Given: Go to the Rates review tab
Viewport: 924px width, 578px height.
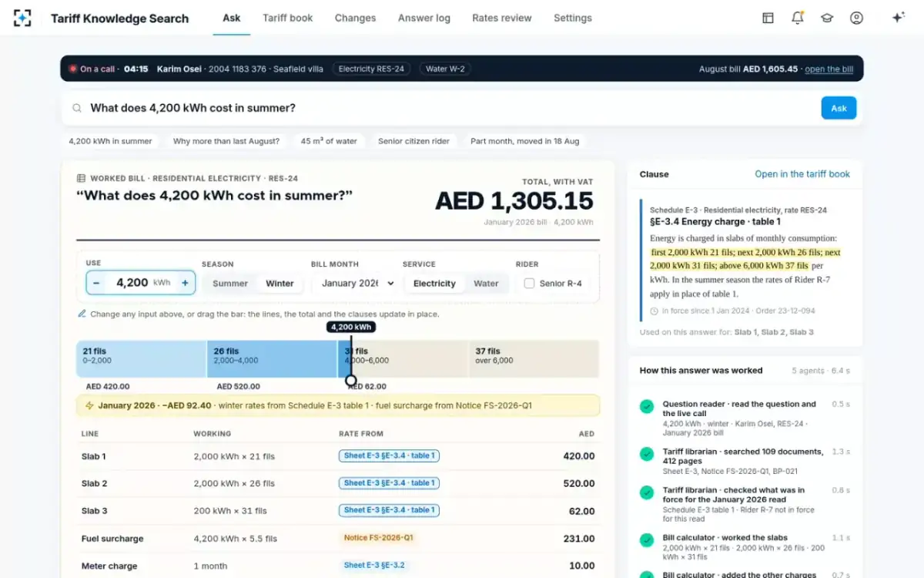Looking at the screenshot, I should 502,18.
